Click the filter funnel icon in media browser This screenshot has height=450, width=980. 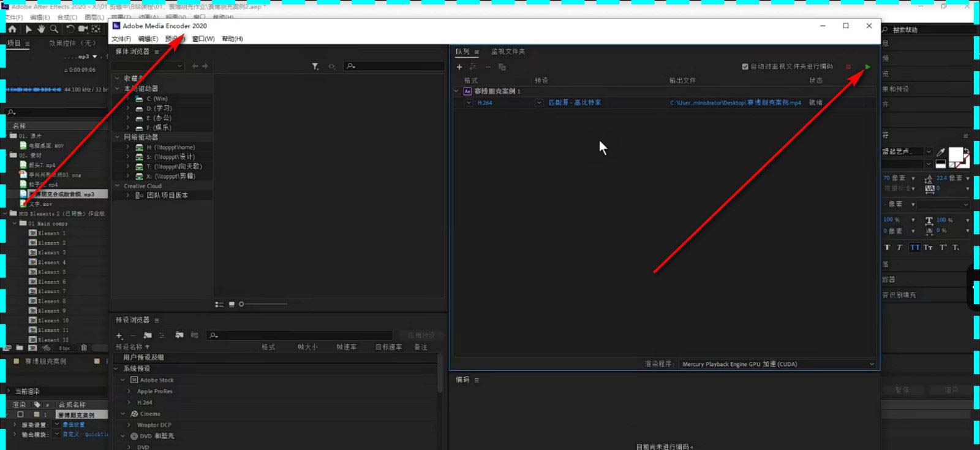click(x=315, y=66)
